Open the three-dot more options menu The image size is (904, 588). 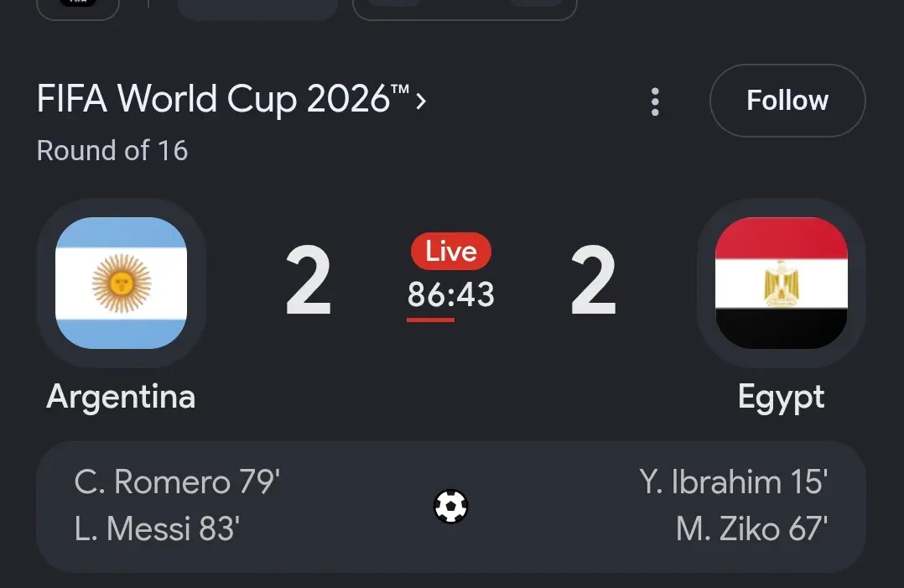point(655,101)
